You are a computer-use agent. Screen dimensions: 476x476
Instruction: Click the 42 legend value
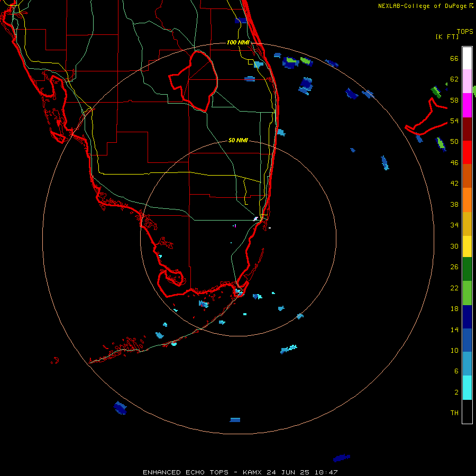pyautogui.click(x=454, y=184)
